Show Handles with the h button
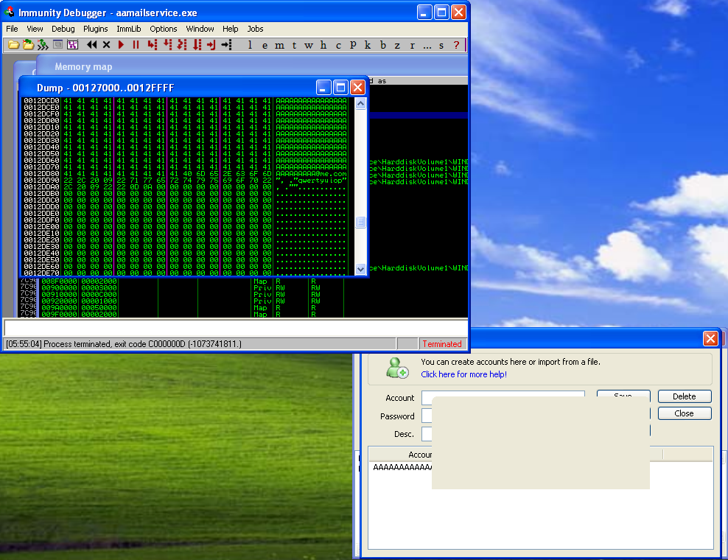Viewport: 728px width, 560px height. tap(323, 45)
